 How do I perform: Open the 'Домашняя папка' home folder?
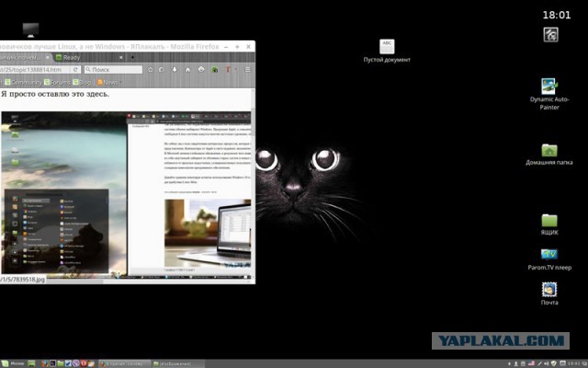[549, 155]
